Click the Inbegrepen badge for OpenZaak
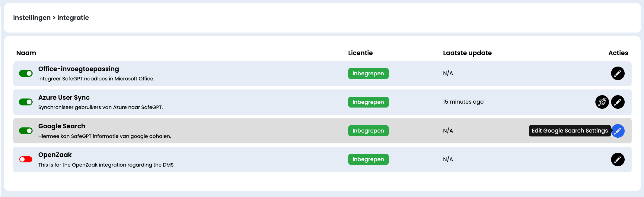Screen dimensions: 644x197 [368, 159]
